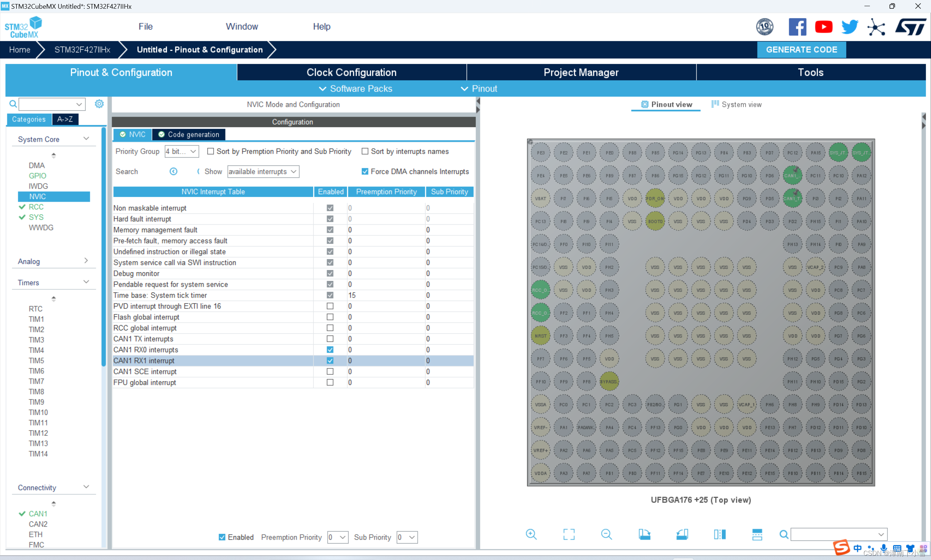Check Sort by interrupts names

tap(365, 151)
